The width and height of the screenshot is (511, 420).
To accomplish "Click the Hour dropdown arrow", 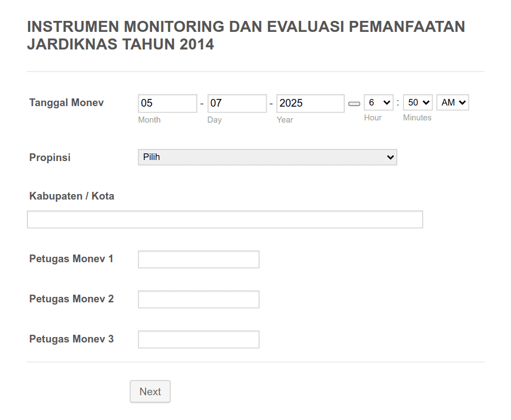I will point(387,102).
